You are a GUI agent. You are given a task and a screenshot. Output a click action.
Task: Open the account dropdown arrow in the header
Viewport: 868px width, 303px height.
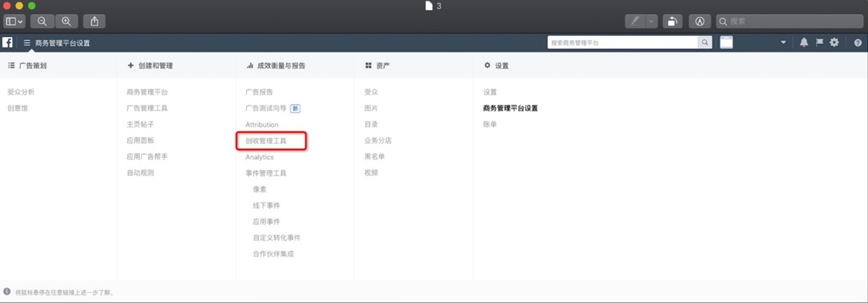coord(783,42)
